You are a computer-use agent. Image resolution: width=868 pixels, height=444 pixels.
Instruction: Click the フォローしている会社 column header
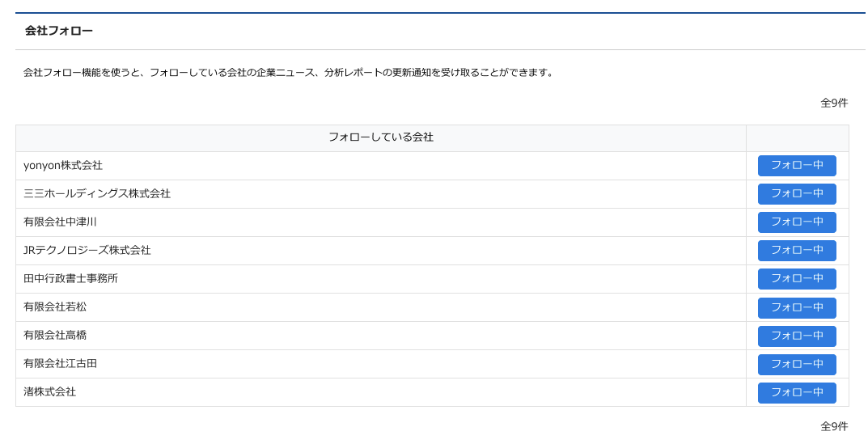pyautogui.click(x=380, y=137)
